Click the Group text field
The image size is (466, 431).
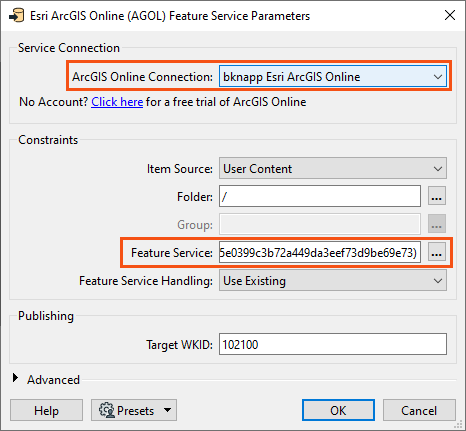pyautogui.click(x=320, y=224)
